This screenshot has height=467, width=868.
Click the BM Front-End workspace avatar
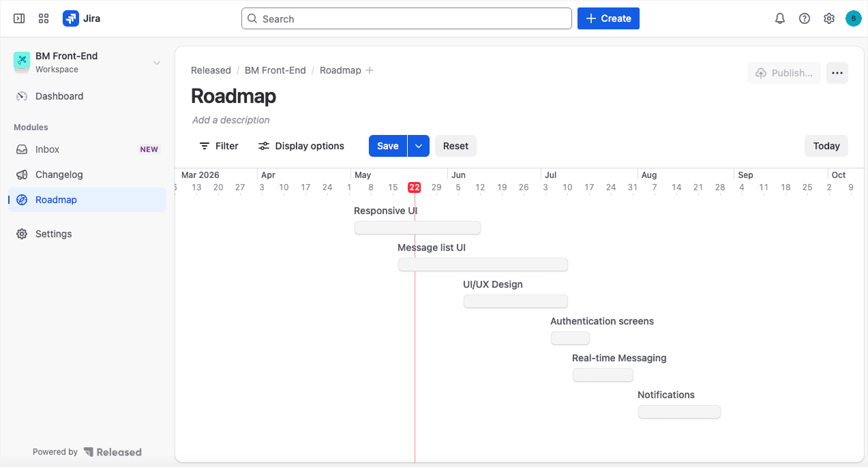point(22,62)
